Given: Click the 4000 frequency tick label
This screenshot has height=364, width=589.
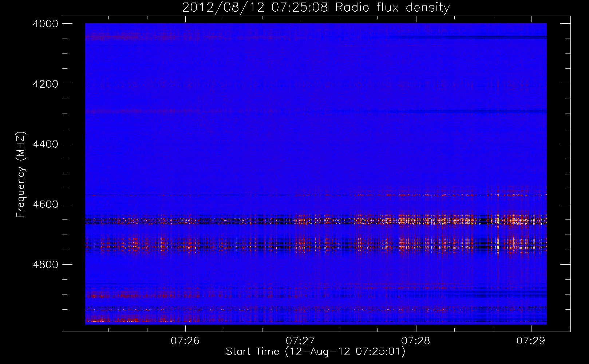Looking at the screenshot, I should pyautogui.click(x=46, y=24).
